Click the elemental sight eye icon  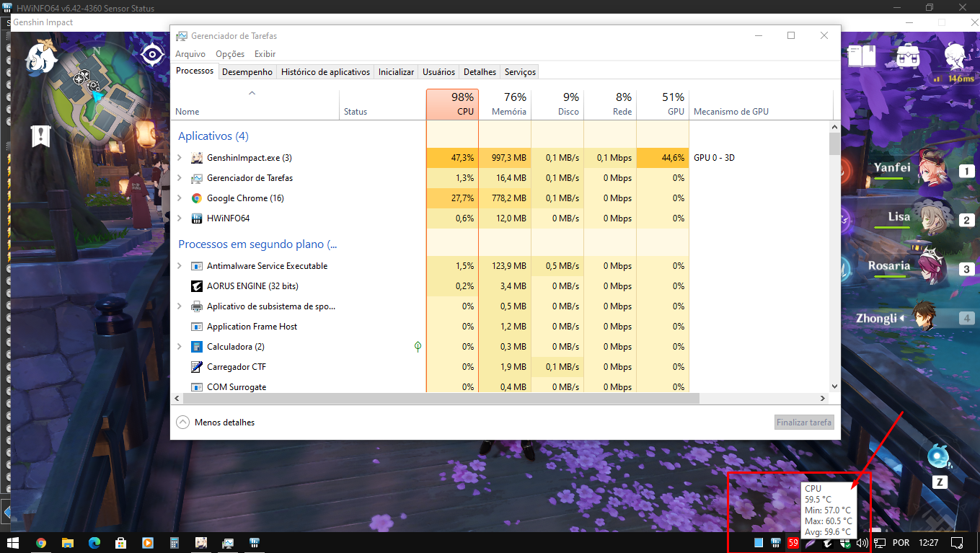tap(152, 54)
